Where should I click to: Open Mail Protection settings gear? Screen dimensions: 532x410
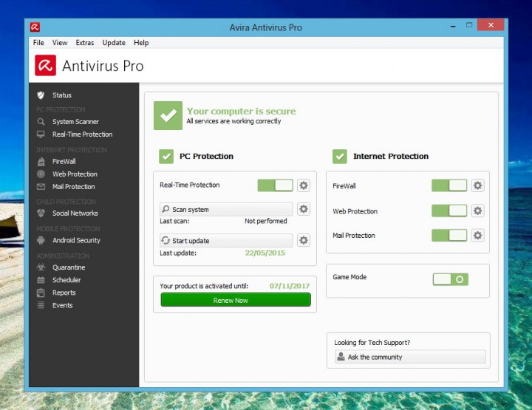tap(478, 236)
